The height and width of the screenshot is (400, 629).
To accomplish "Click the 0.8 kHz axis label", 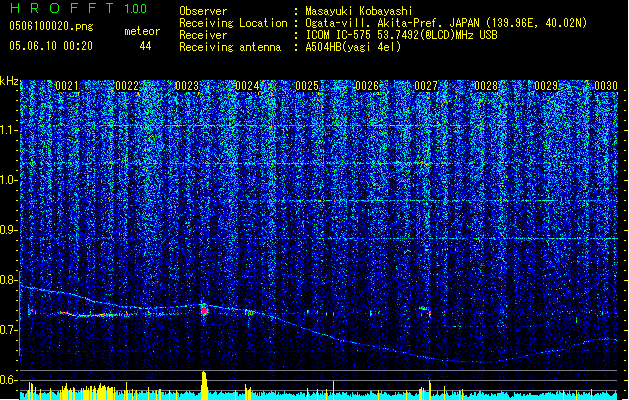I will click(8, 280).
